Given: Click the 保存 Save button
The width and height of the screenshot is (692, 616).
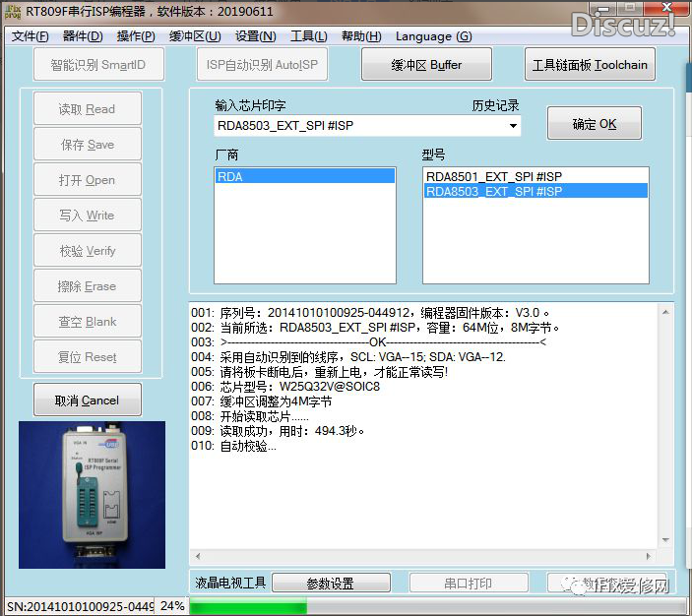Looking at the screenshot, I should pos(88,145).
